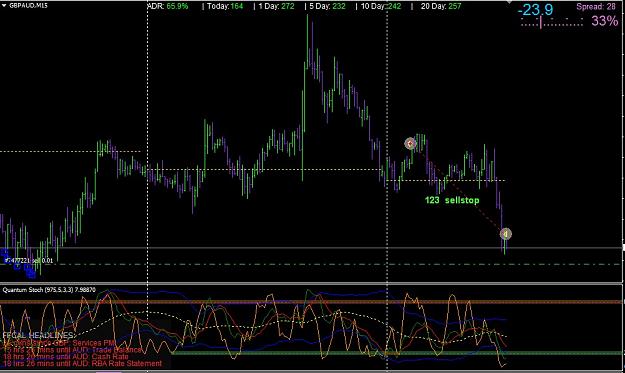Click the GBPAUD,M15 chart title

coord(28,6)
